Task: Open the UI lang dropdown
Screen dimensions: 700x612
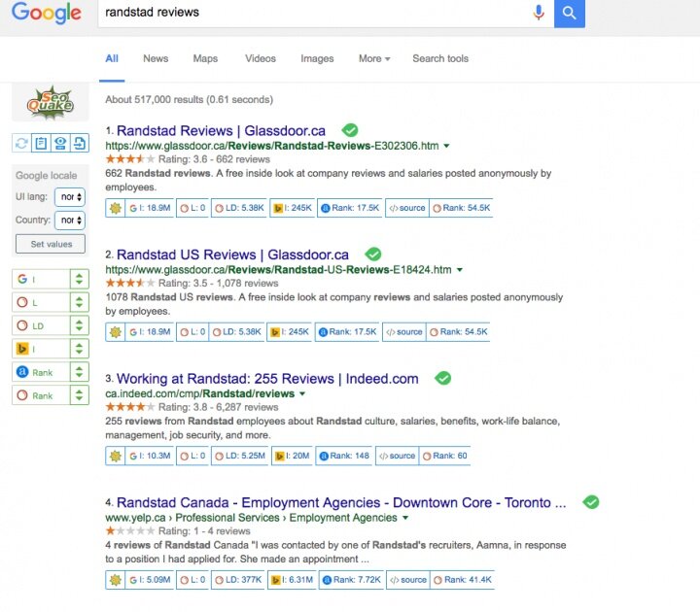Action: 70,196
